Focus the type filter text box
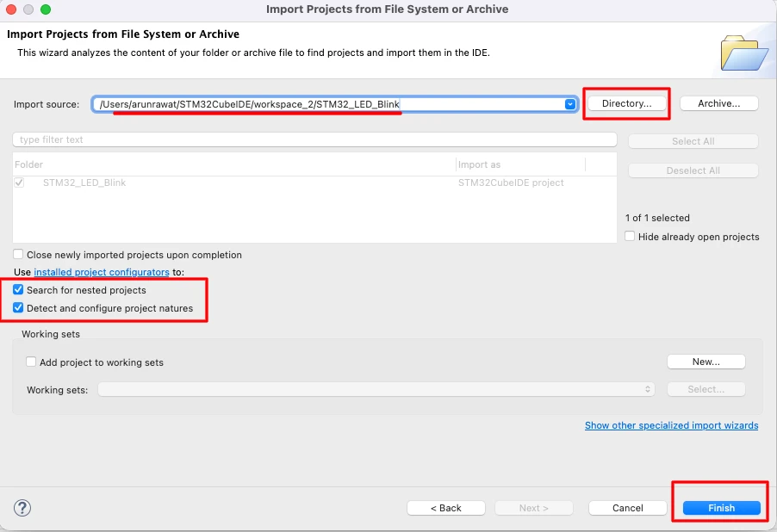Image resolution: width=777 pixels, height=532 pixels. (x=314, y=139)
